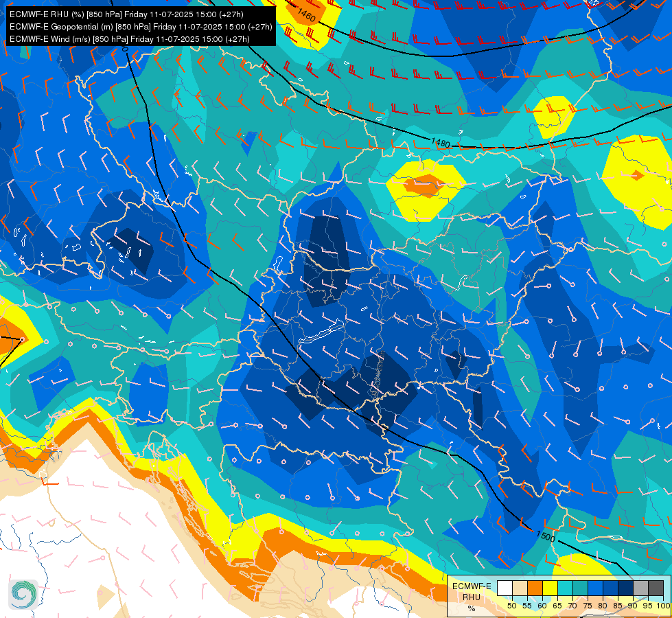This screenshot has width=672, height=618.
Task: Pick the yellow 60–65% legend swatch
Action: pos(551,588)
